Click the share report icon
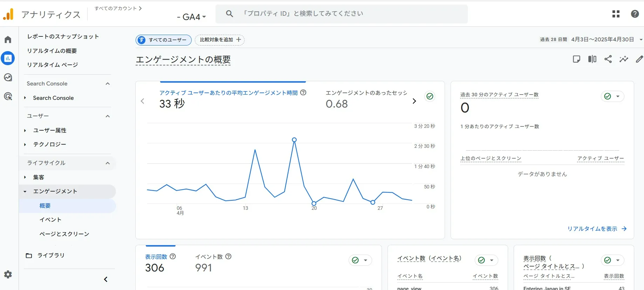This screenshot has height=290, width=644. click(x=608, y=59)
